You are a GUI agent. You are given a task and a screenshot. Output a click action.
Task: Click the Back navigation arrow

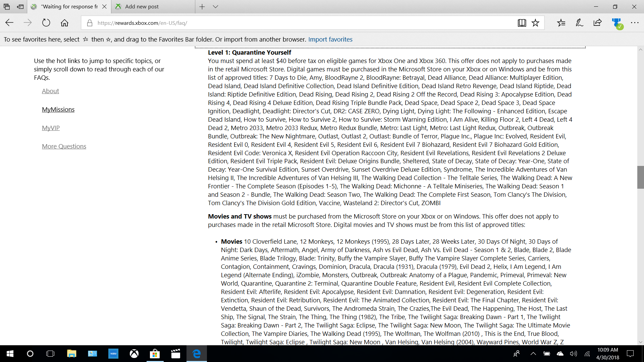click(9, 23)
